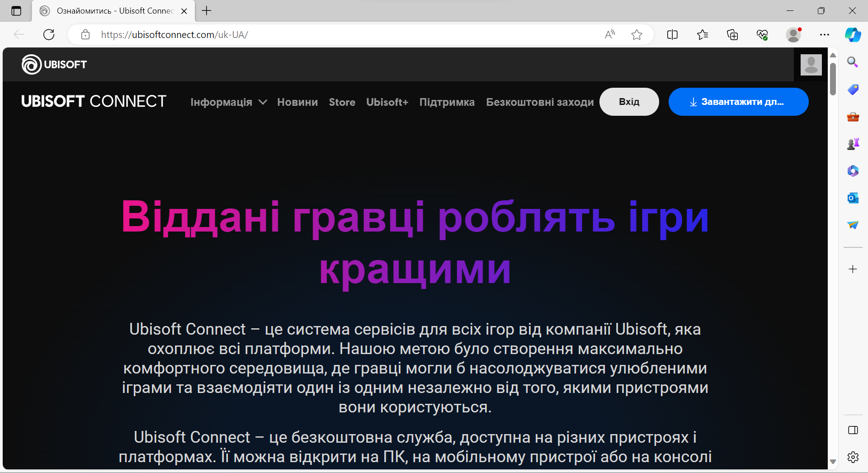This screenshot has width=868, height=473.
Task: Add a sidebar app with plus
Action: (x=853, y=269)
